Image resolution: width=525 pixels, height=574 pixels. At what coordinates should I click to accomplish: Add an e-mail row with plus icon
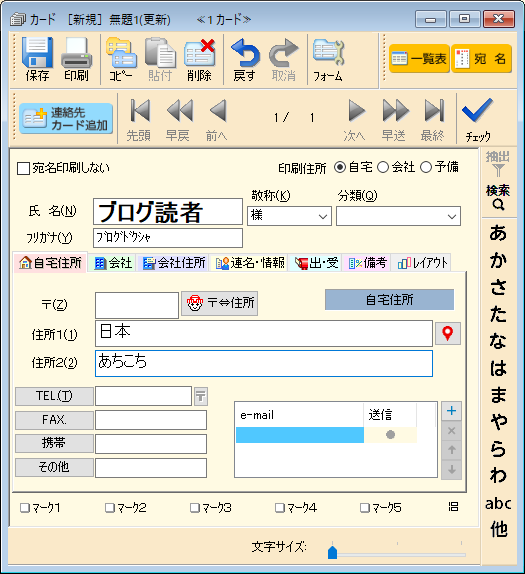[x=451, y=411]
